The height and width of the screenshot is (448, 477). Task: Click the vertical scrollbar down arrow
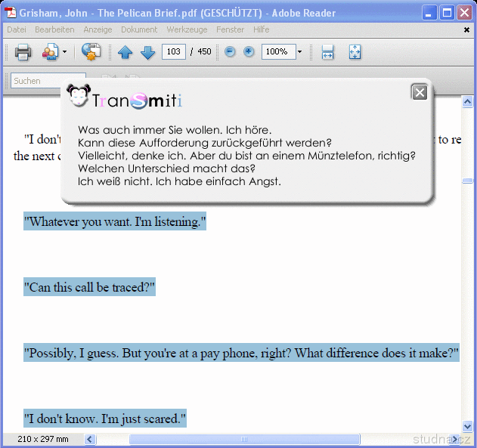(x=467, y=426)
